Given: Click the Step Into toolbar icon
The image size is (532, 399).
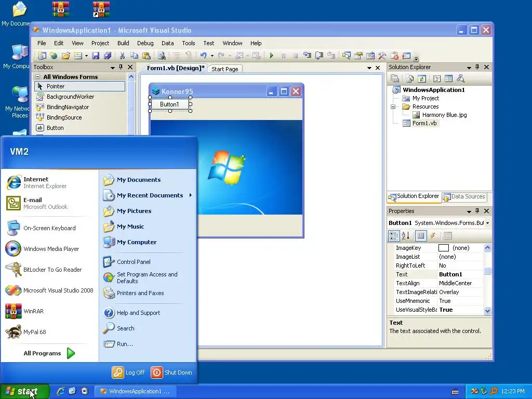Looking at the screenshot, I should coord(307,56).
